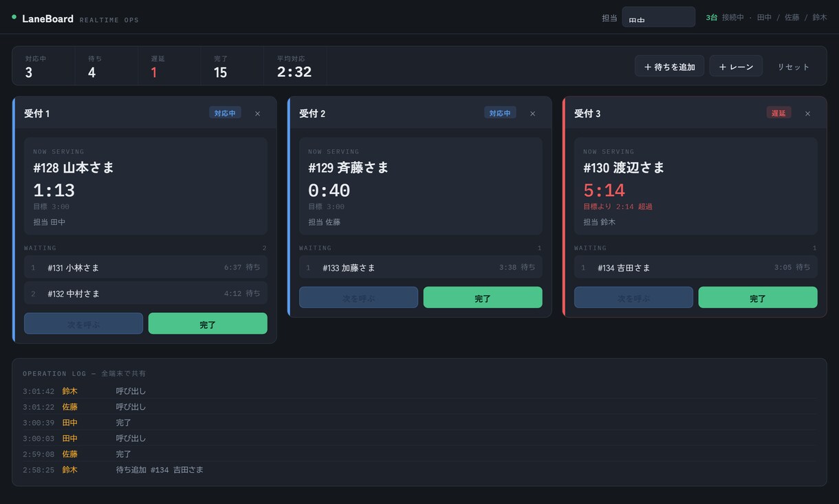Click 次を呼ぶ in the 受付 3 lane
The height and width of the screenshot is (504, 839).
coord(633,298)
